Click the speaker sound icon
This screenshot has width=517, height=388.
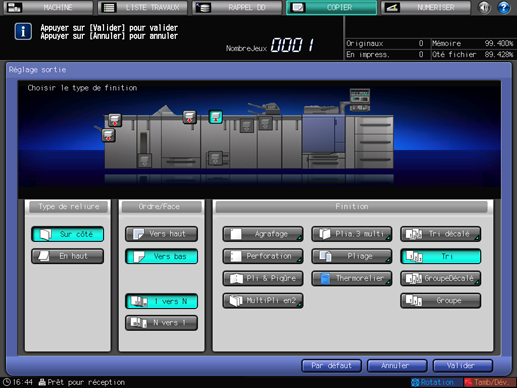tap(484, 7)
